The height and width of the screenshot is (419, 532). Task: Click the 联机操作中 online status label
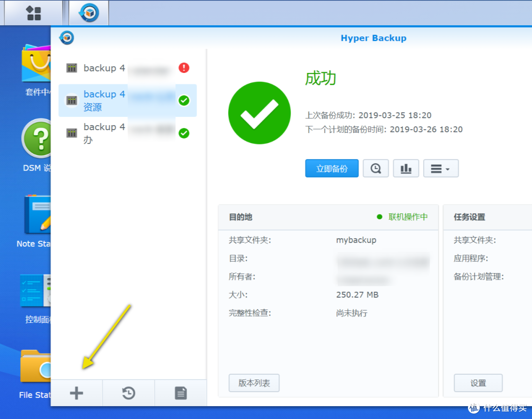[x=408, y=217]
